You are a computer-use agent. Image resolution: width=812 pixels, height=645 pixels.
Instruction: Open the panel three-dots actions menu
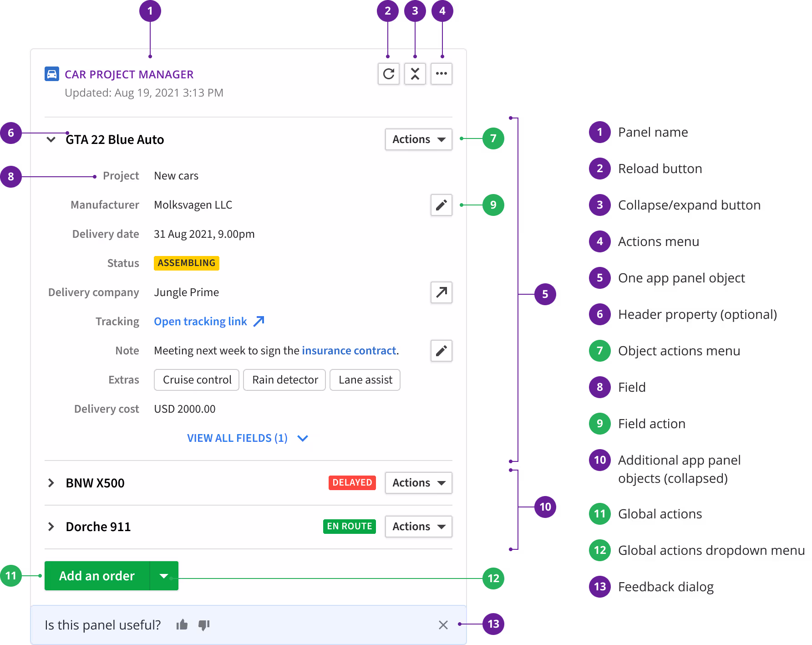441,74
